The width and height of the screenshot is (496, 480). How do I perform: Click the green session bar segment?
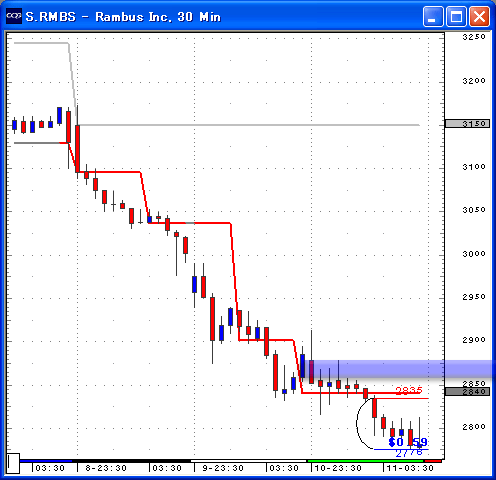click(x=365, y=461)
